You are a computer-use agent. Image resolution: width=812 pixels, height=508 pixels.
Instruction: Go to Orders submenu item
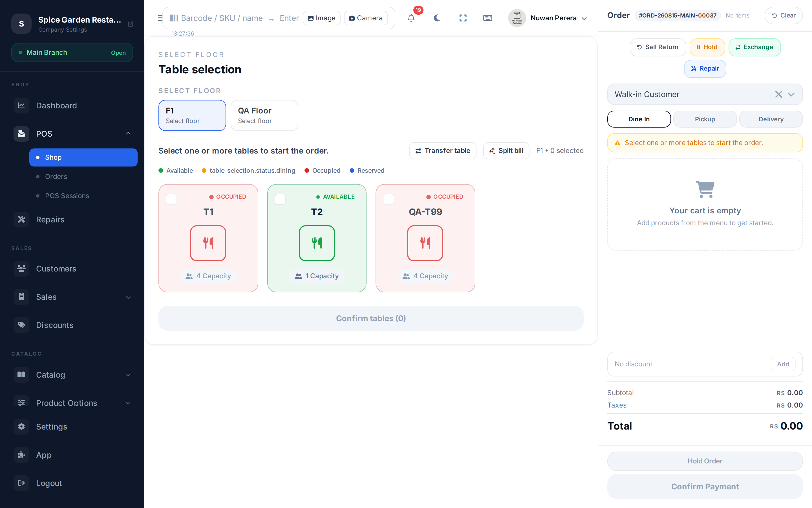(83, 176)
